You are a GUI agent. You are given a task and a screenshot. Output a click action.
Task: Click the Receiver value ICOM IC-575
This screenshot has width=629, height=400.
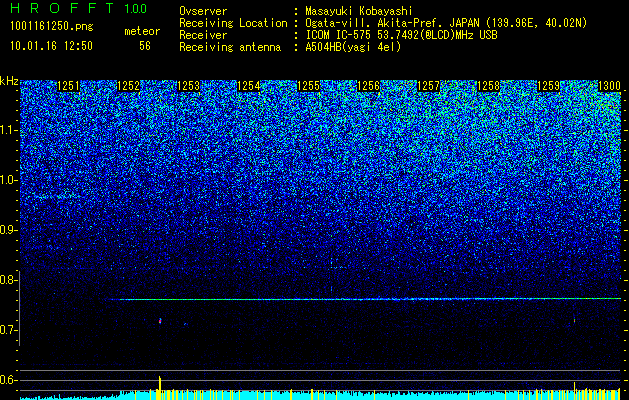(338, 35)
